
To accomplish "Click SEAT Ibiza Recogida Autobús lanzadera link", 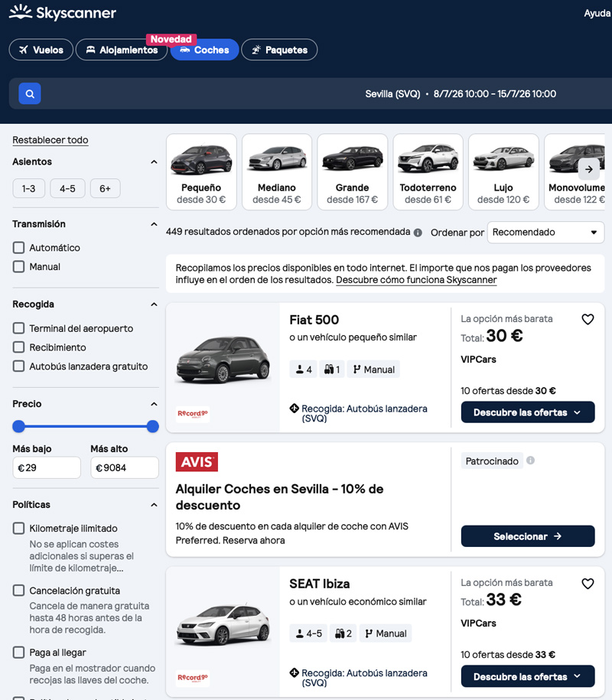I will pos(364,678).
